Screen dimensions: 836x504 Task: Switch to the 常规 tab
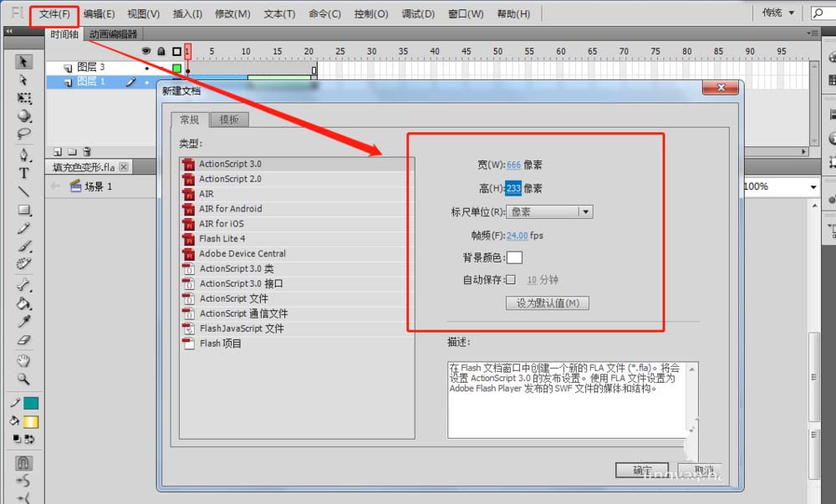click(189, 120)
